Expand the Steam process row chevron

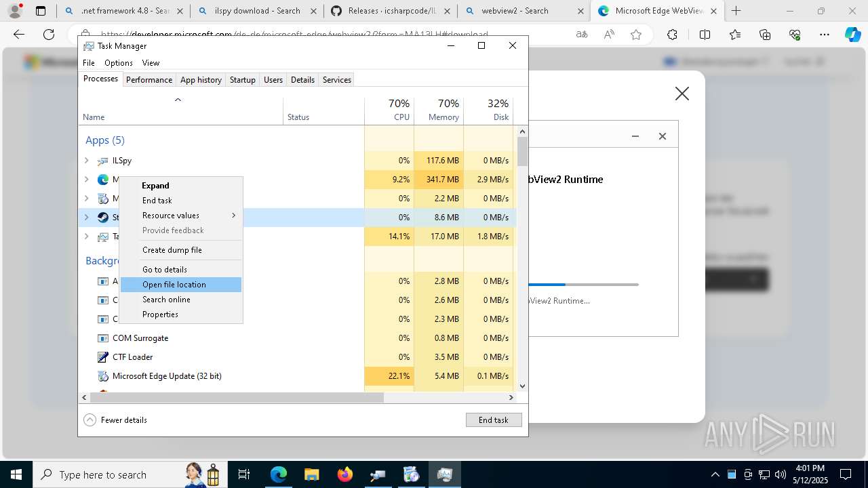click(86, 218)
